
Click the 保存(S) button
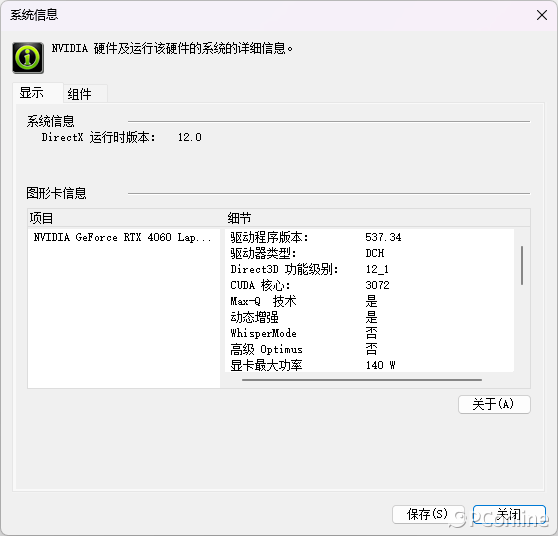click(428, 514)
